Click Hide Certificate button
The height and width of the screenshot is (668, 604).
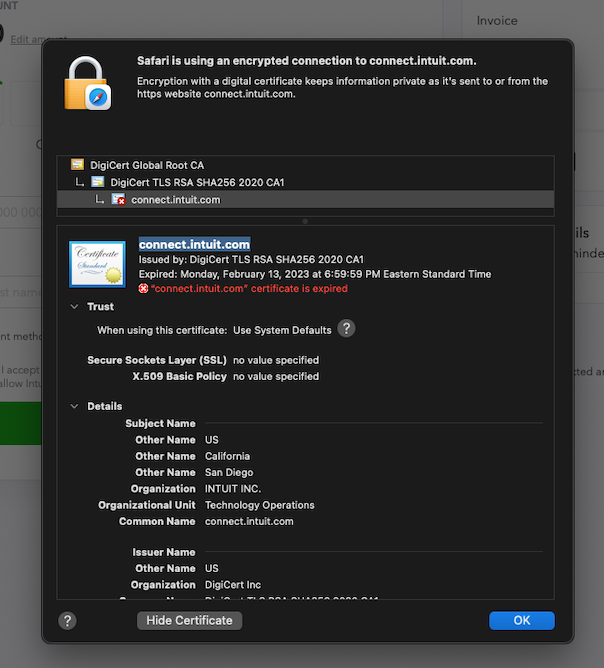tap(190, 620)
